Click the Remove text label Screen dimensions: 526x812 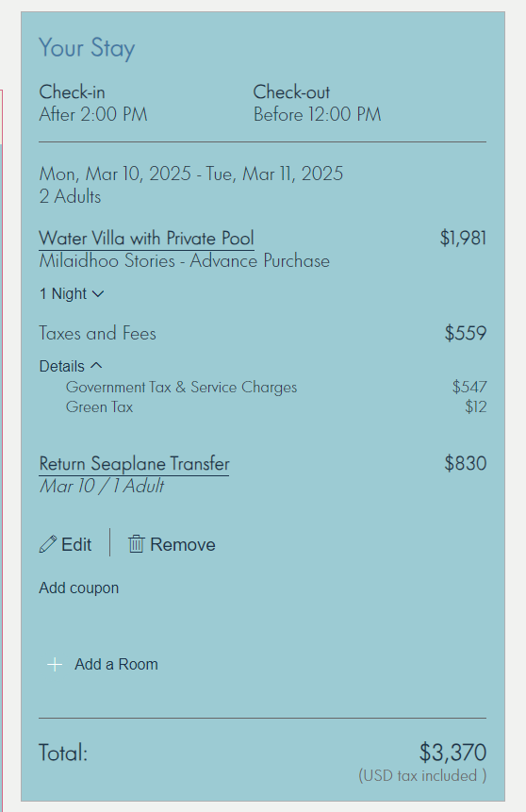pos(182,544)
